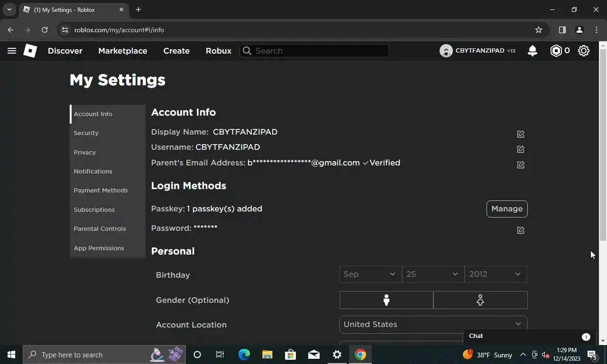Screen dimensions: 607x364
Task: Reload the page
Action: coord(45,30)
